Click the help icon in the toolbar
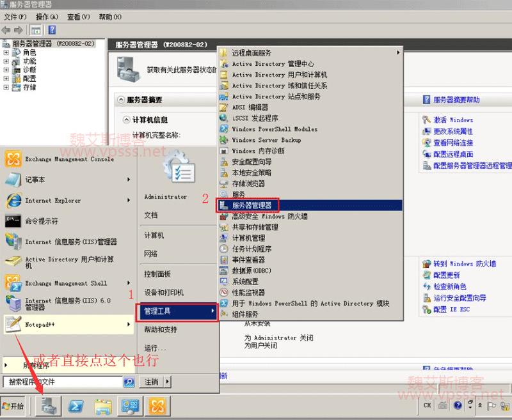 tap(52, 29)
